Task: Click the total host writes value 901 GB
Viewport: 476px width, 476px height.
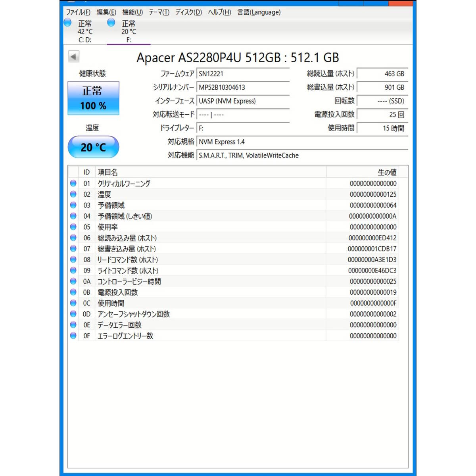Action: [382, 87]
